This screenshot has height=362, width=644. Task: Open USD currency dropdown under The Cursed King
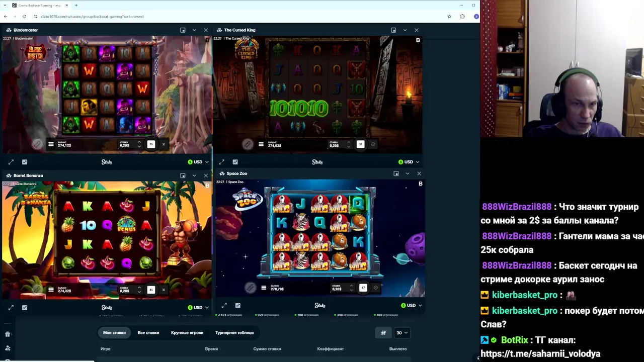(x=409, y=162)
